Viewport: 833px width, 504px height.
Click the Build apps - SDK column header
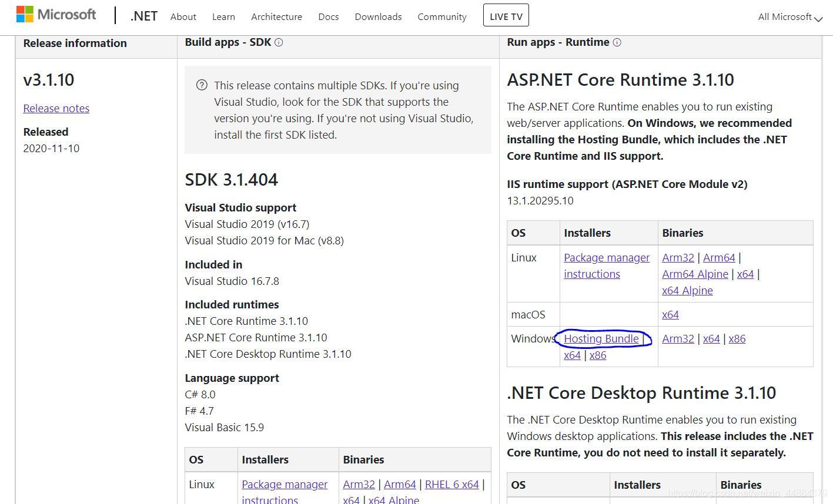point(228,42)
